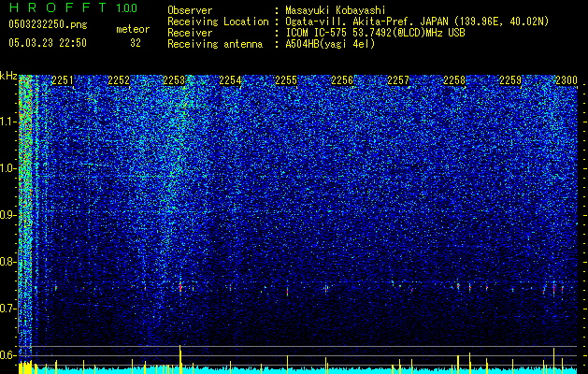Click the 2257 time marker

pyautogui.click(x=398, y=80)
